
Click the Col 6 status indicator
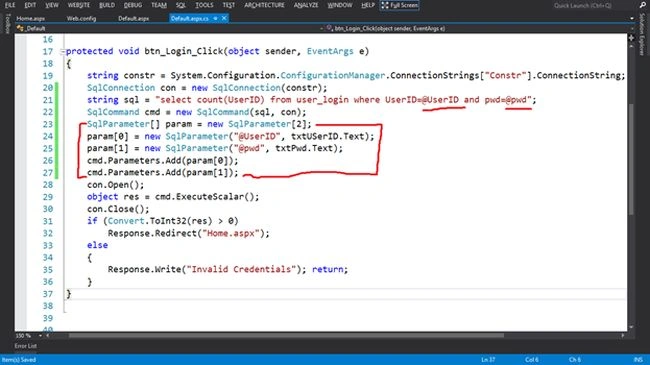point(532,360)
